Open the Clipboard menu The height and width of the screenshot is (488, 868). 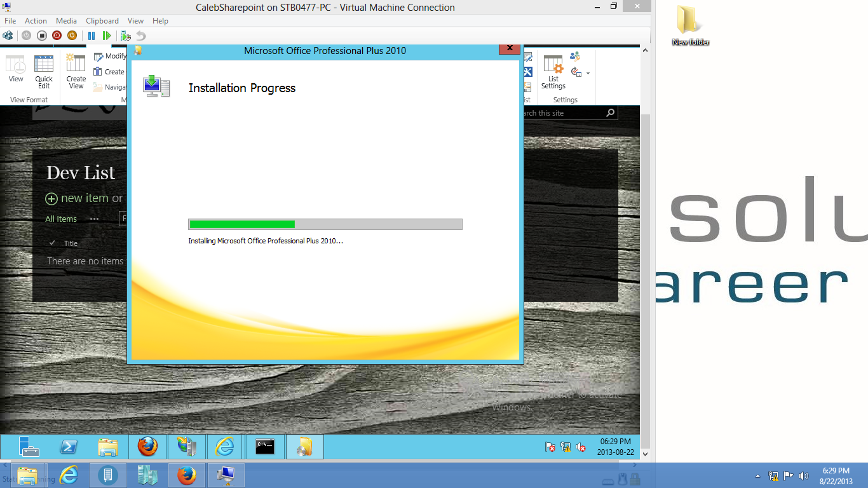click(102, 21)
